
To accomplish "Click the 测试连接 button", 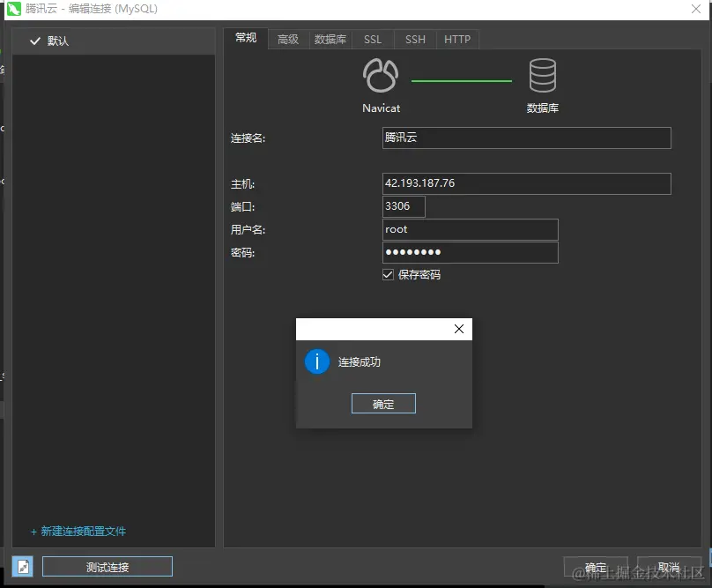I will 108,567.
